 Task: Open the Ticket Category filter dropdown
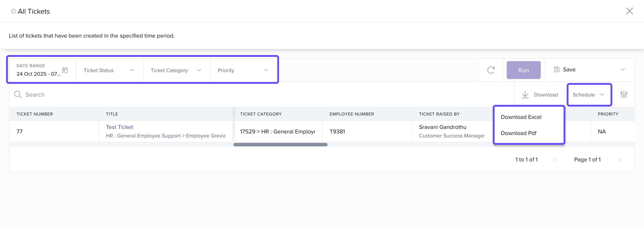[176, 70]
